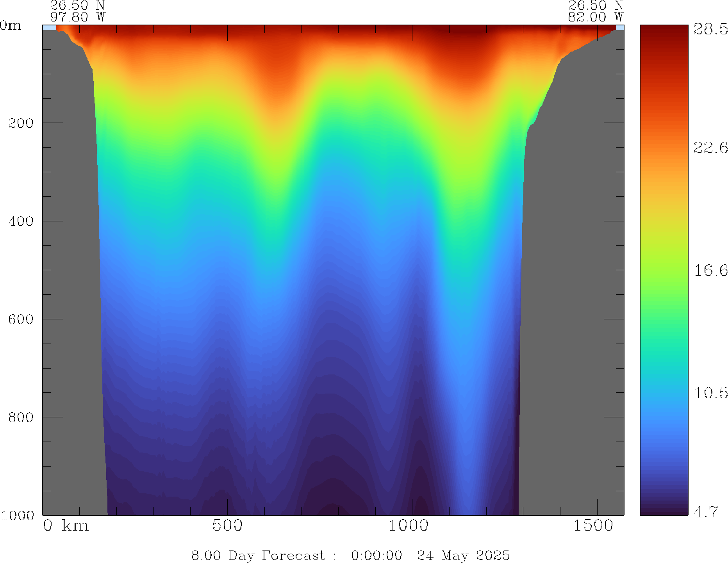Select the 82.00 W end coordinate label
This screenshot has width=728, height=563.
[x=595, y=17]
